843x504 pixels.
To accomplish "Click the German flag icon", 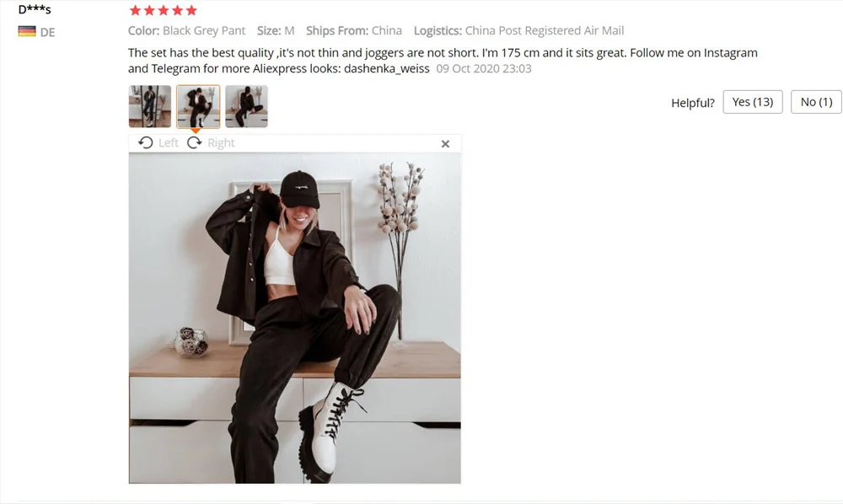I will tap(27, 31).
